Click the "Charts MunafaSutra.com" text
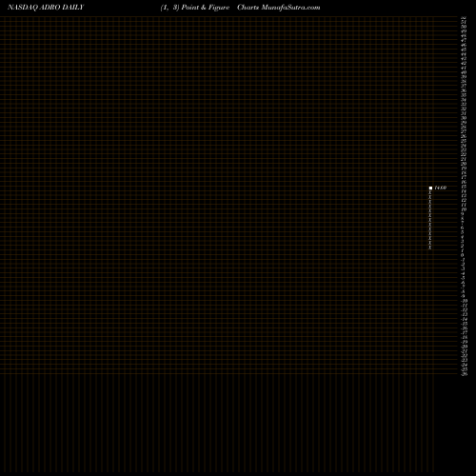The height and width of the screenshot is (476, 476). click(279, 8)
